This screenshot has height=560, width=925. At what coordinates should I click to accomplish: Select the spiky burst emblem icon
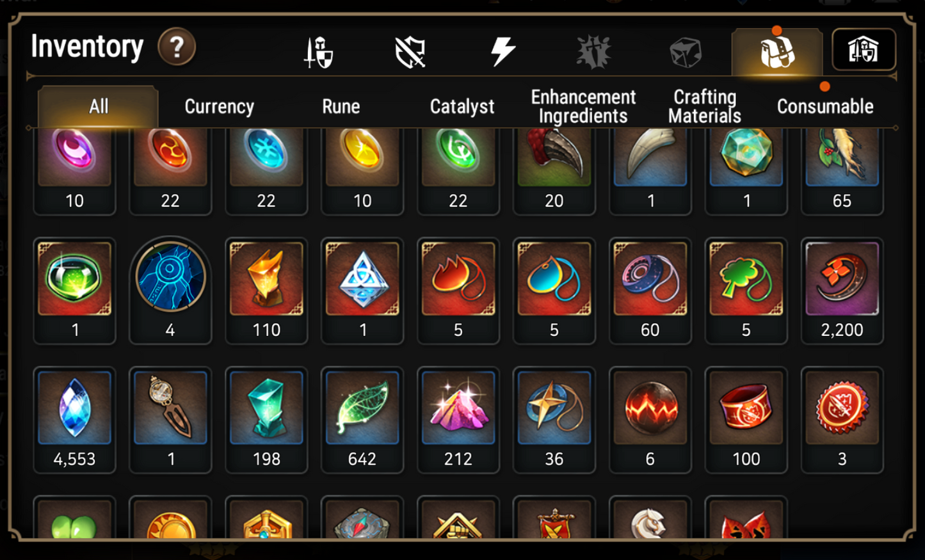coord(594,52)
